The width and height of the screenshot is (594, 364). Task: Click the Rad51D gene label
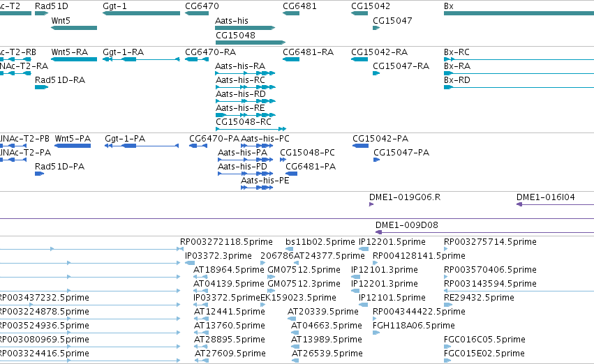pos(52,6)
